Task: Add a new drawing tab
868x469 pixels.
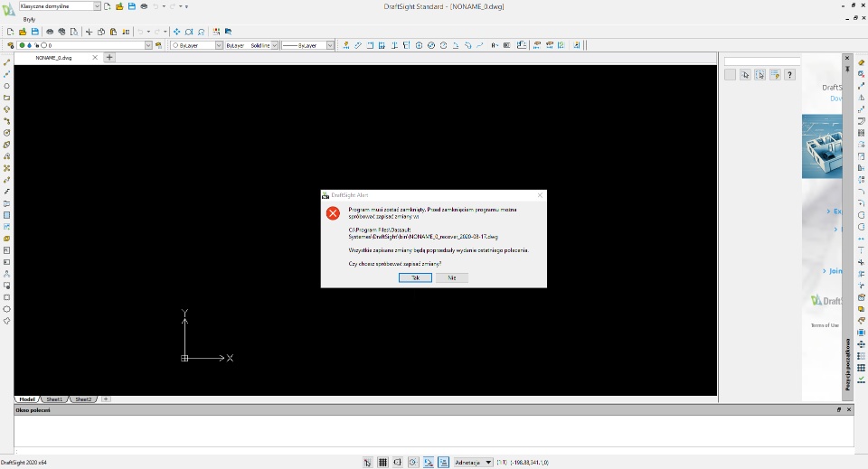Action: click(x=109, y=58)
